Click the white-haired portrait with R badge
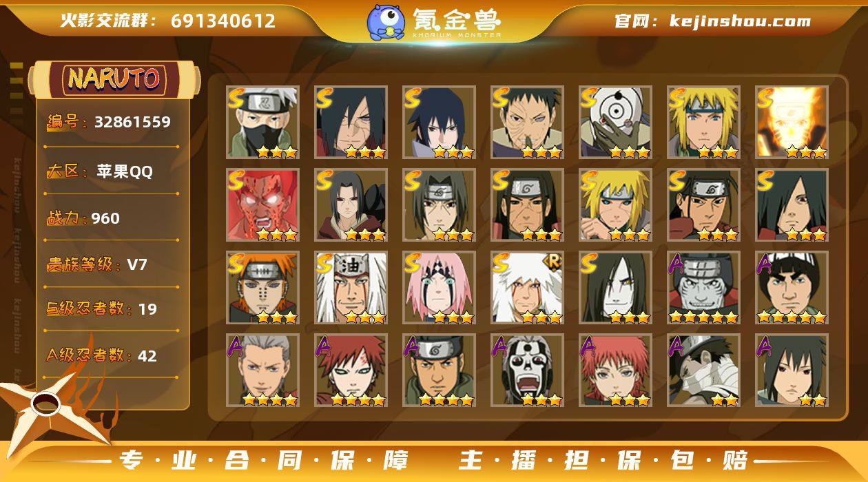Viewport: 868px width, 482px height. [528, 288]
